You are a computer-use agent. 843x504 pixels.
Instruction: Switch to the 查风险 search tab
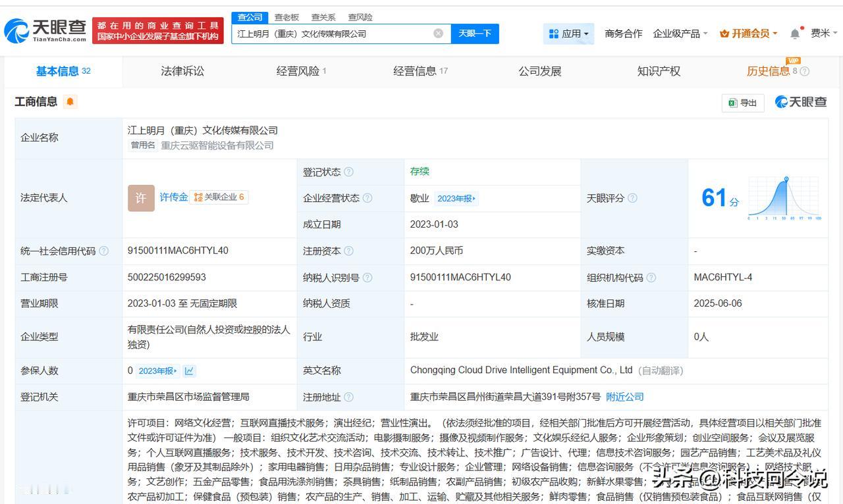click(x=360, y=17)
